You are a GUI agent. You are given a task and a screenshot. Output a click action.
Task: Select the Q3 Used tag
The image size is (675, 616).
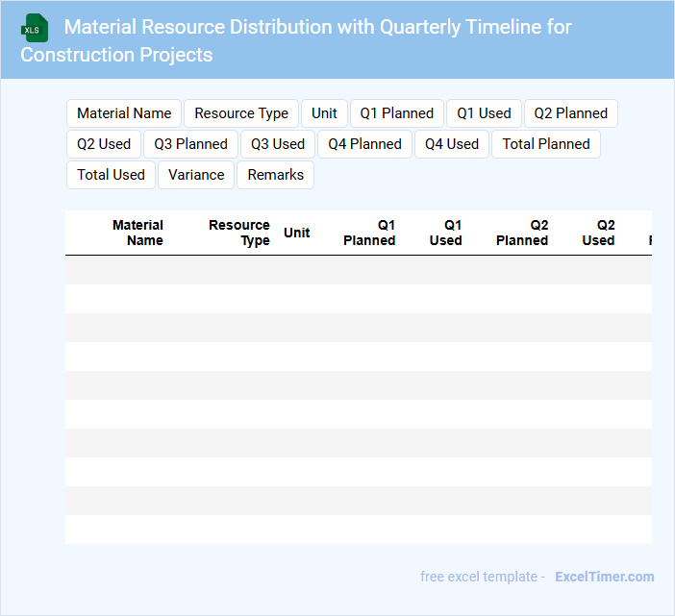click(x=278, y=144)
